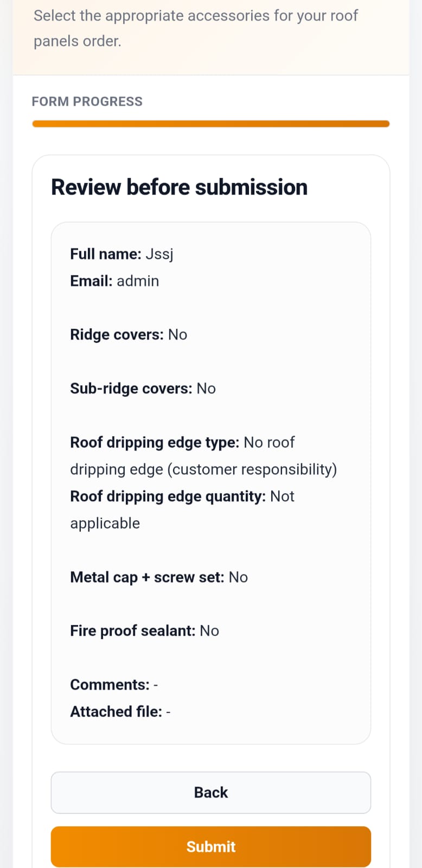
Task: Click the accessories instruction text at top
Action: [x=196, y=28]
